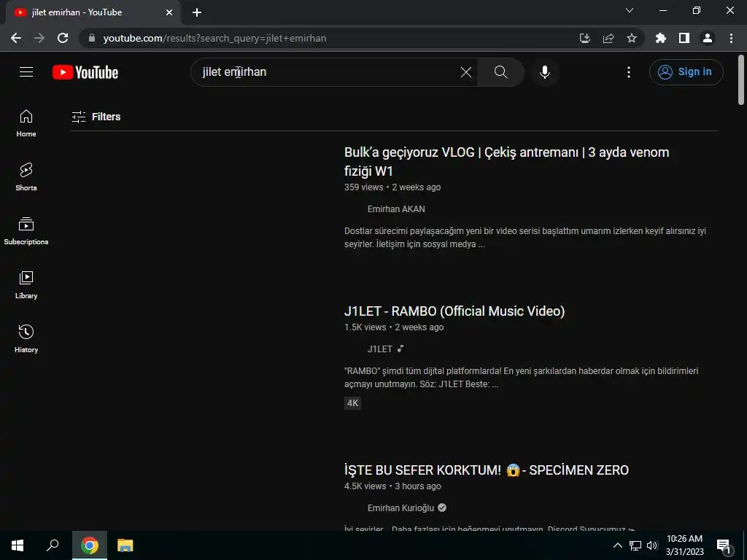
Task: Open File Explorer from taskbar
Action: tap(125, 545)
